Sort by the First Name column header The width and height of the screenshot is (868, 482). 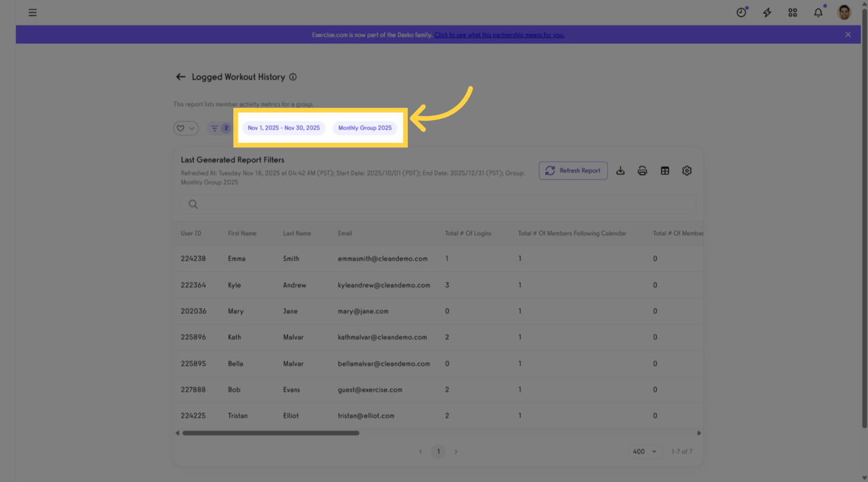click(x=242, y=234)
